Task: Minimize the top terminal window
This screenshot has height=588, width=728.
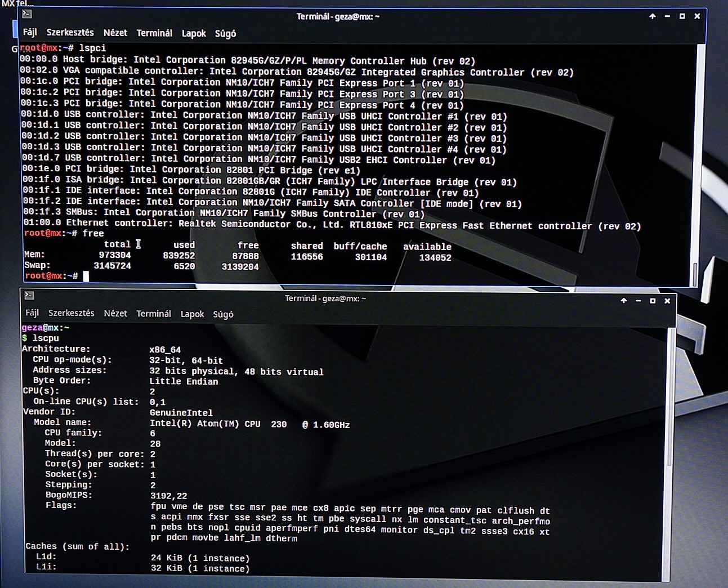Action: coord(667,16)
